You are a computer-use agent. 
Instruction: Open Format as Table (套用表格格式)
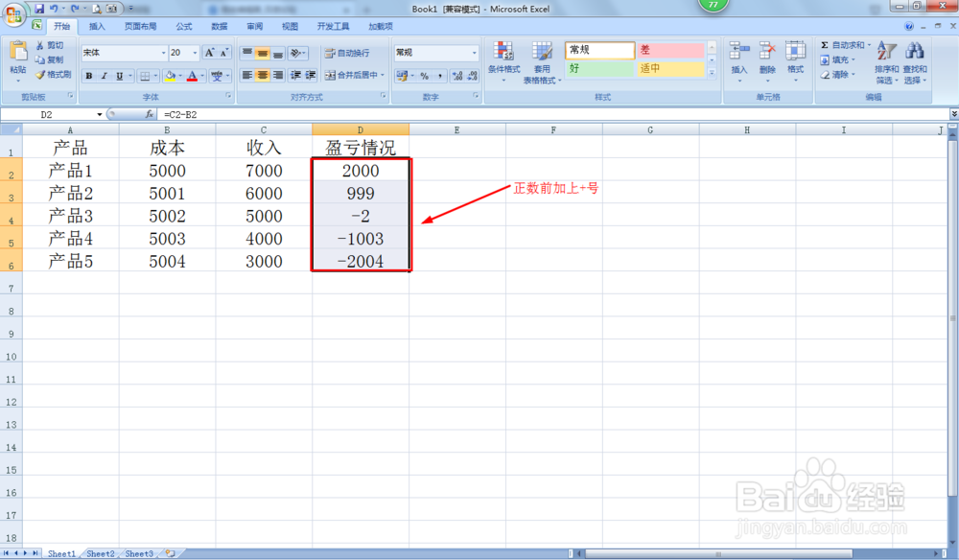542,62
